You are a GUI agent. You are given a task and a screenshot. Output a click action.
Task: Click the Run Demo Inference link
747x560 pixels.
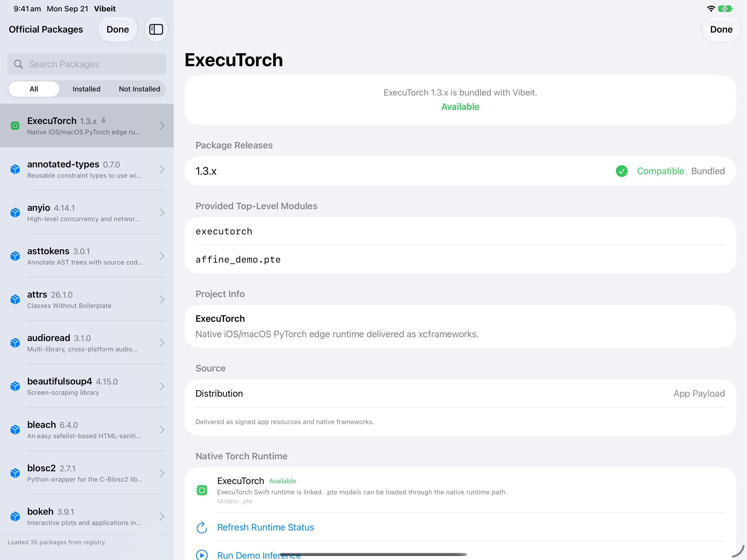click(x=259, y=555)
